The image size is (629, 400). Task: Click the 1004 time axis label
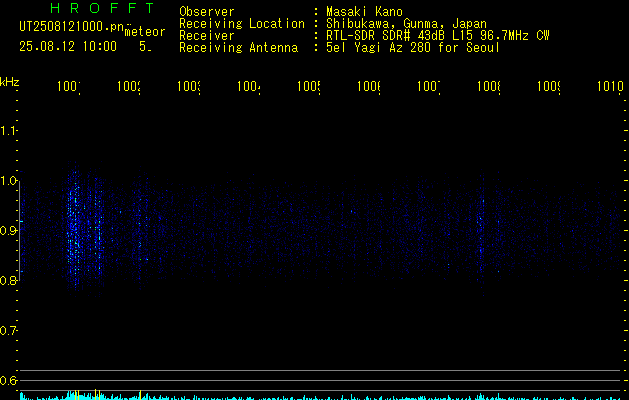click(249, 86)
